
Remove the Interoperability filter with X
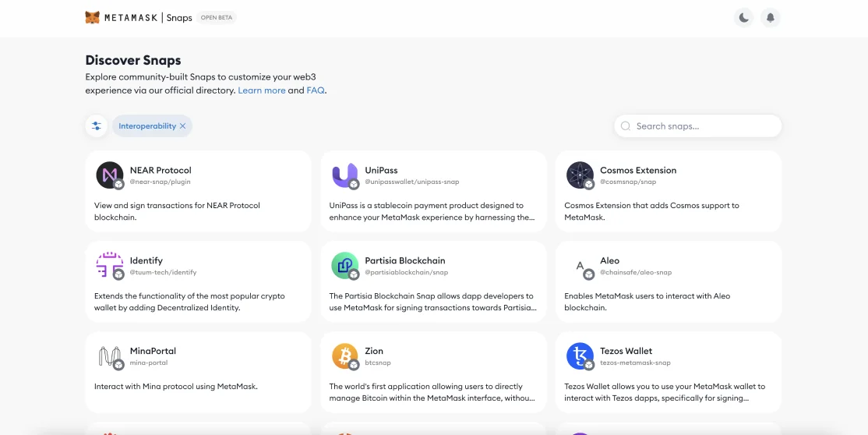coord(182,126)
